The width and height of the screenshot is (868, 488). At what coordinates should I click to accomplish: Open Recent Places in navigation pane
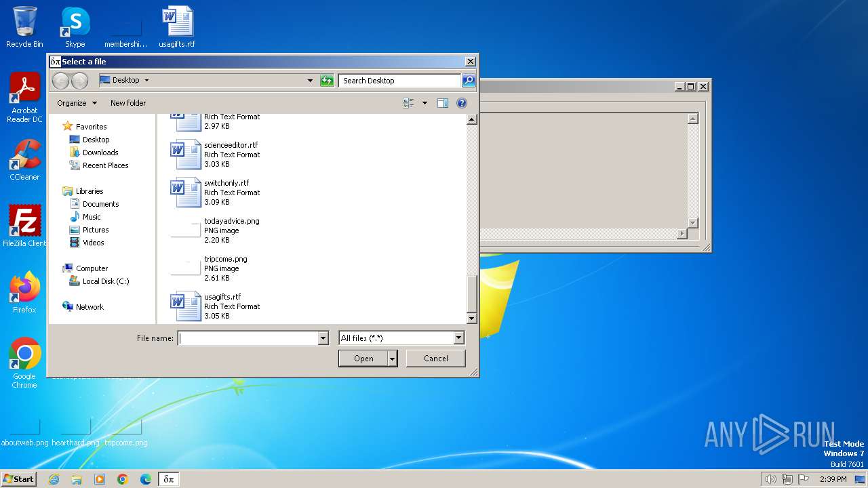(105, 165)
